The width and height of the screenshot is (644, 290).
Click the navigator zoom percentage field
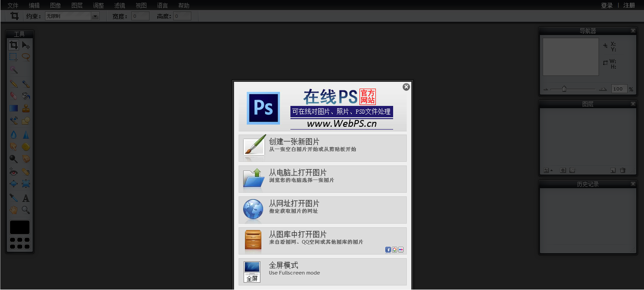pos(619,89)
